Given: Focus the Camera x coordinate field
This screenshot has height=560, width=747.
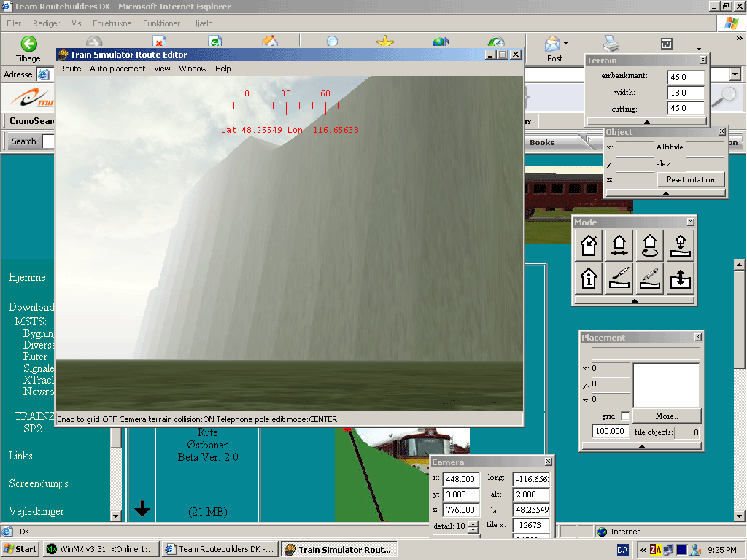Looking at the screenshot, I should click(461, 479).
